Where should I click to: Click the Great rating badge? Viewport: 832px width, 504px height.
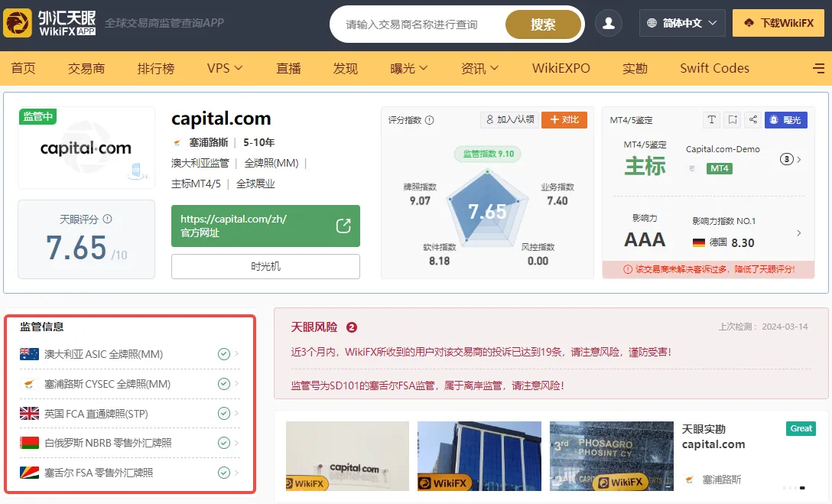pos(801,428)
